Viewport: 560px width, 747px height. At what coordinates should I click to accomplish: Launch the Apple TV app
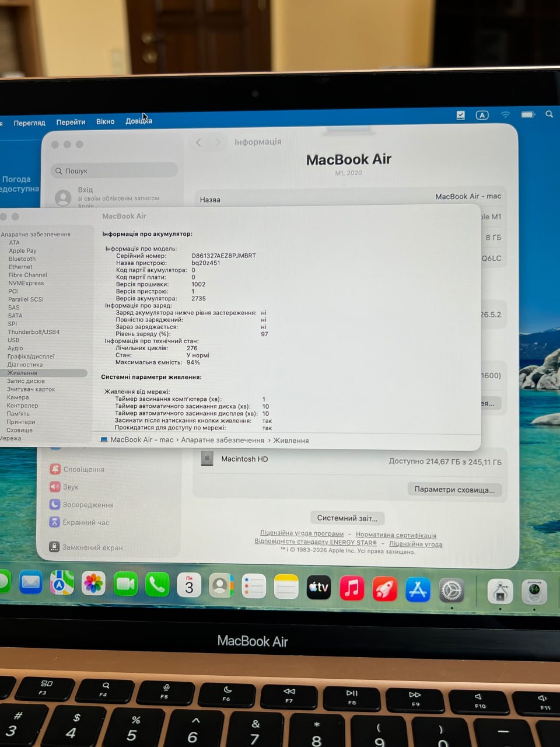(318, 588)
